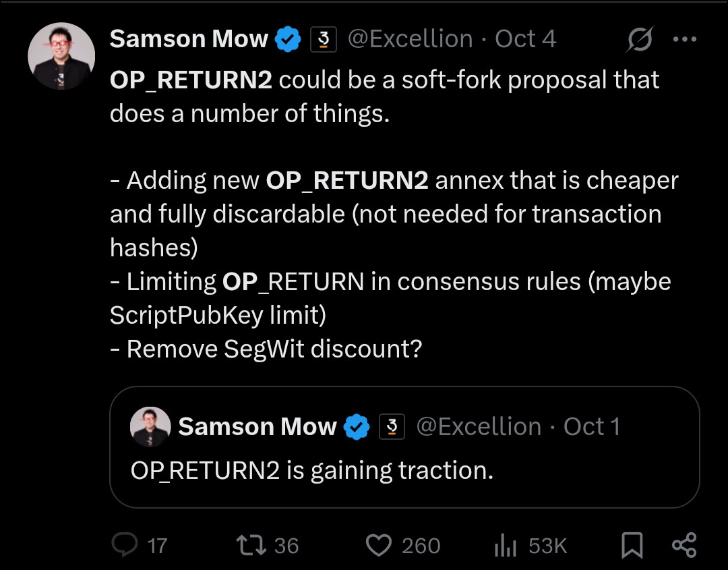Click the Oct 4 timestamp
The width and height of the screenshot is (728, 570).
526,40
